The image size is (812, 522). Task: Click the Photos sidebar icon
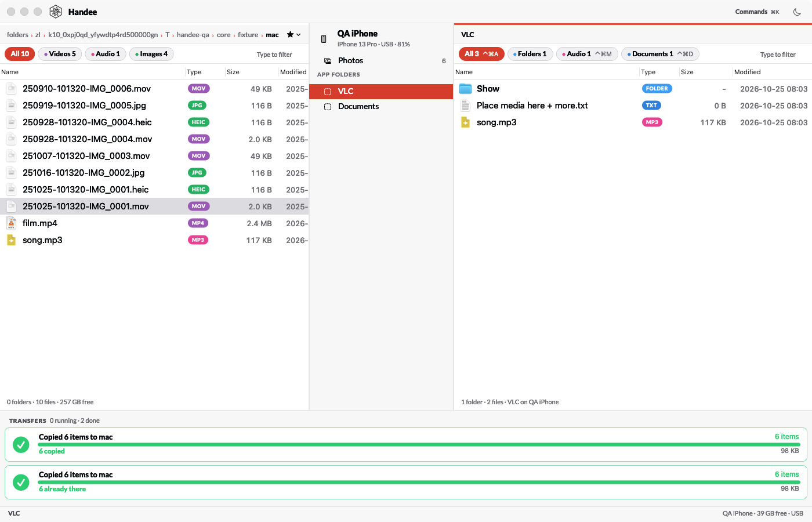tap(328, 60)
